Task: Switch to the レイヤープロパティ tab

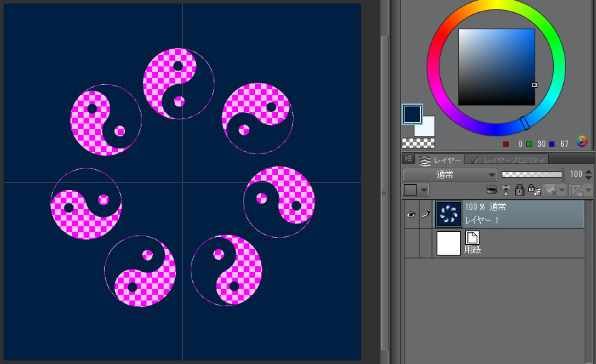Action: point(507,160)
